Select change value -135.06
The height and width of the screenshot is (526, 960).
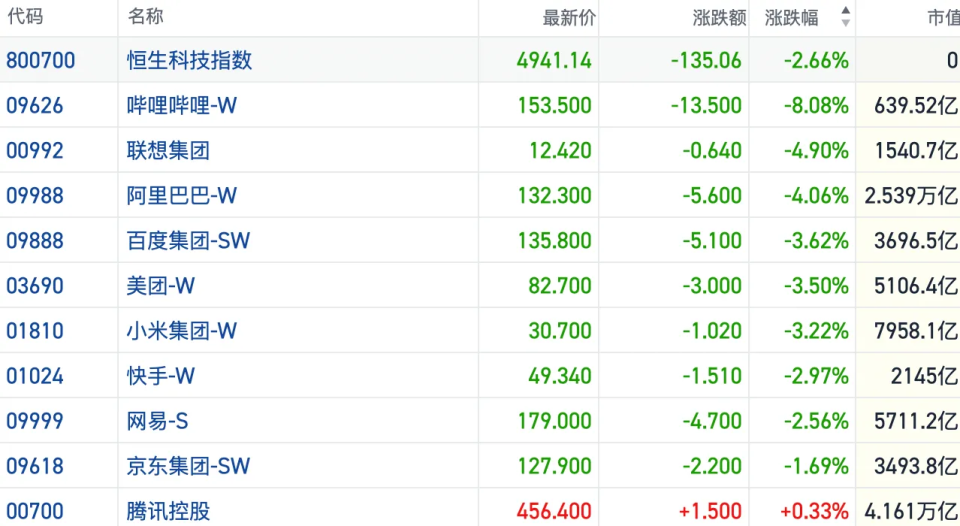coord(706,60)
